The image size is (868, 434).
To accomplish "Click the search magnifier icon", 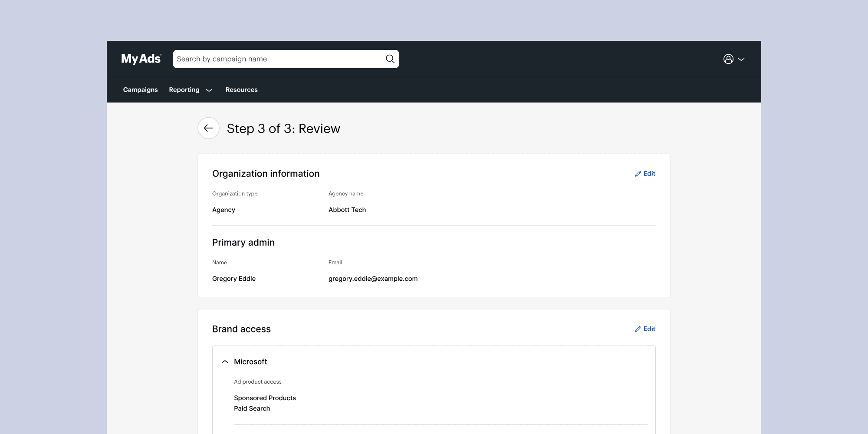I will [x=390, y=59].
